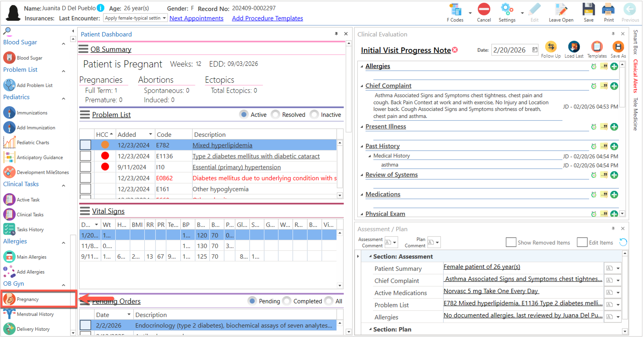Viewport: 644px width, 337px height.
Task: Click the Follow Up icon
Action: point(551,47)
